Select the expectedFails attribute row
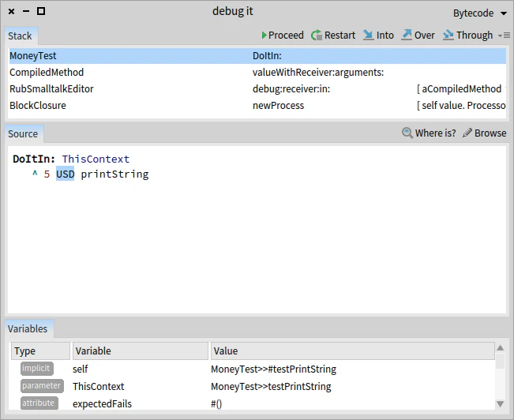The height and width of the screenshot is (420, 514). tap(252, 403)
